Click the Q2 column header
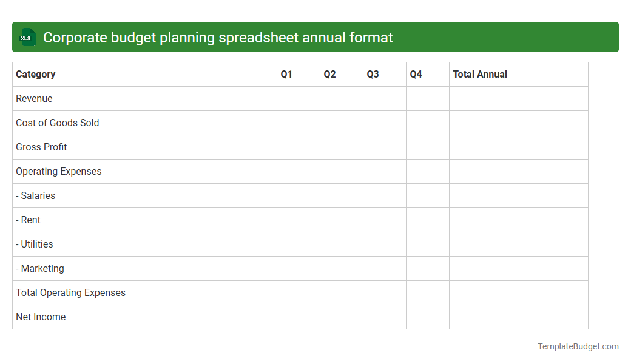Image resolution: width=631 pixels, height=364 pixels. click(328, 74)
